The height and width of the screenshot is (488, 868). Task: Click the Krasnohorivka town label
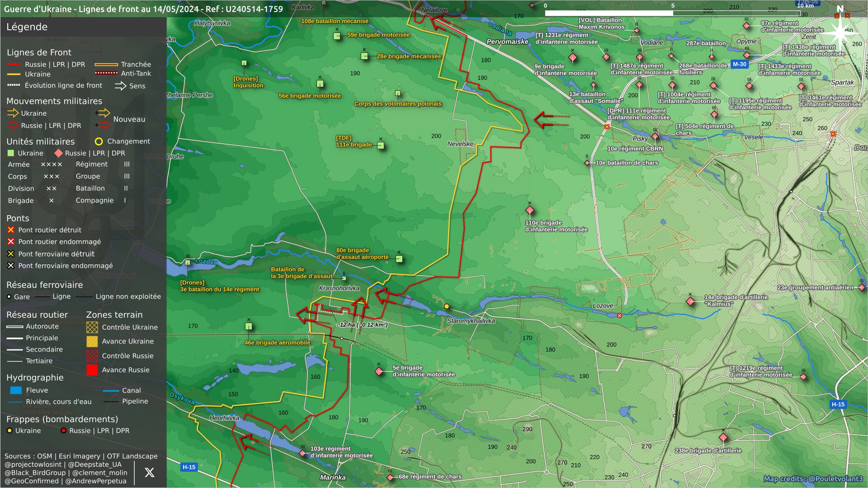(339, 288)
